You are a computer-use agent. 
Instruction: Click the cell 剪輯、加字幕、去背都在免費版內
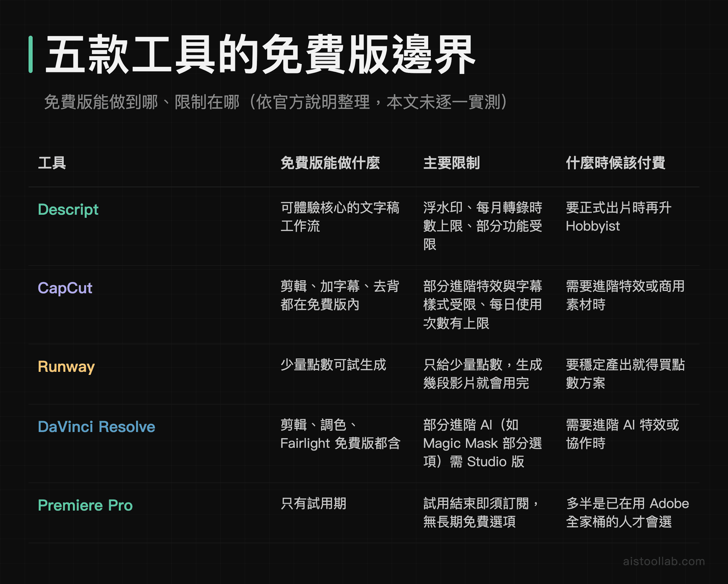[340, 295]
